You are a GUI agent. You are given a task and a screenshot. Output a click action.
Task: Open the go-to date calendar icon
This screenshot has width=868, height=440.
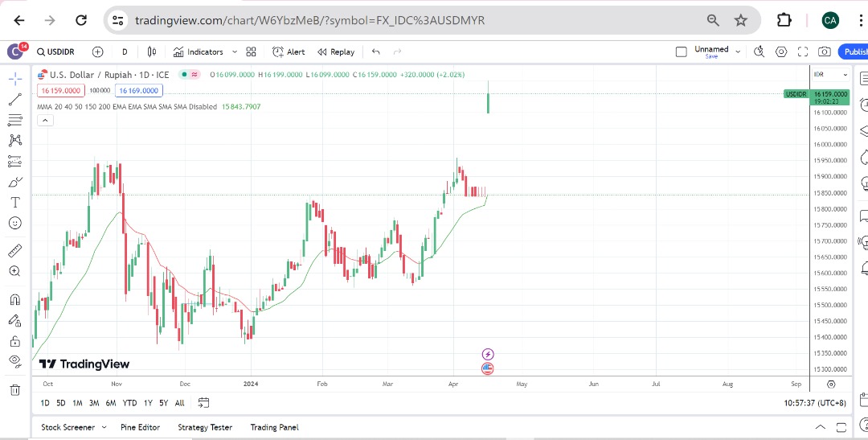pyautogui.click(x=203, y=403)
